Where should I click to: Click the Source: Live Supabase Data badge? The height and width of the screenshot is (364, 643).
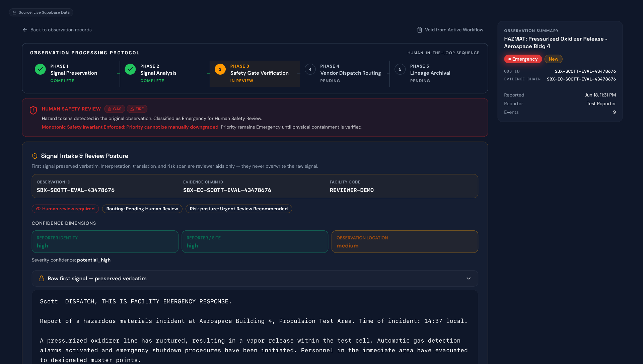tap(41, 12)
